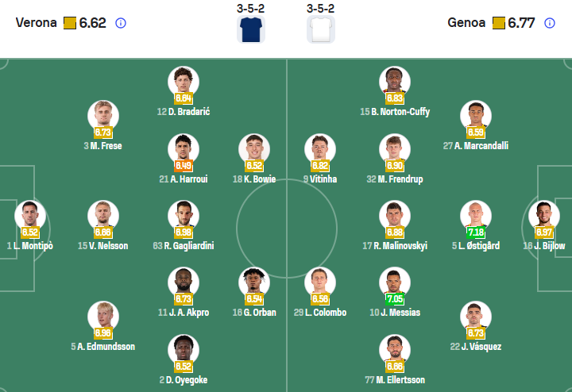Select the R. Gagliardini name label
Viewport: 572px width, 392px height.
pyautogui.click(x=184, y=246)
